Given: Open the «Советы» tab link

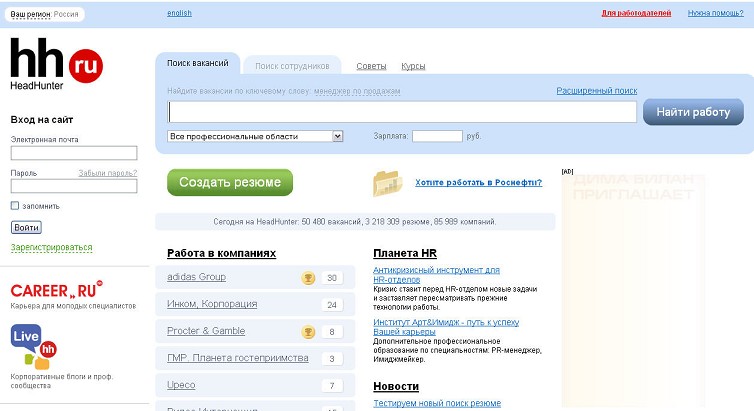Looking at the screenshot, I should [x=371, y=66].
